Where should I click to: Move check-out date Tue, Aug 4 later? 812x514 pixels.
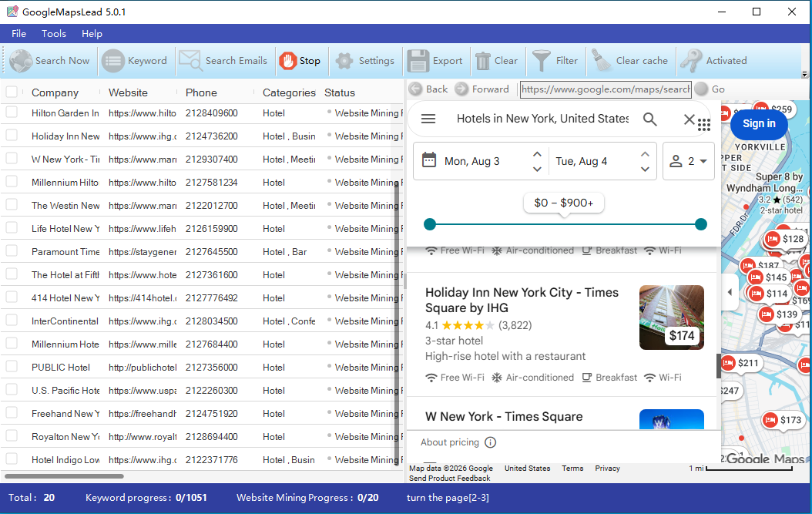645,169
